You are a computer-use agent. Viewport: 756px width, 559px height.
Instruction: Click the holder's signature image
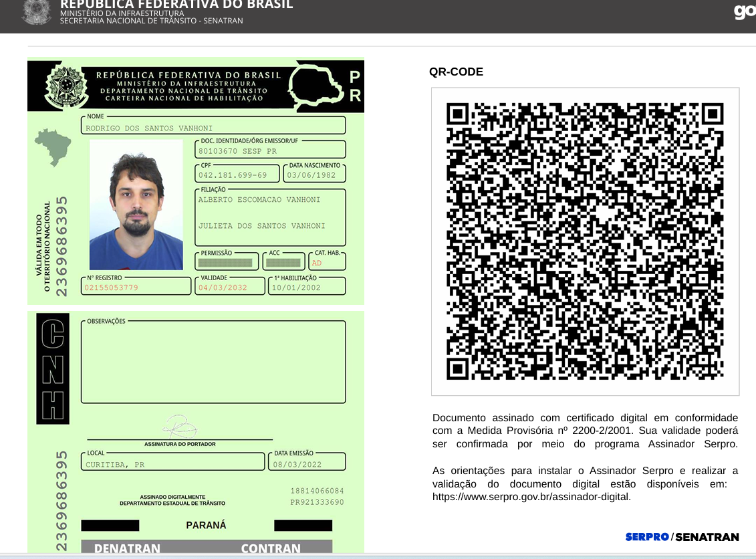point(179,427)
